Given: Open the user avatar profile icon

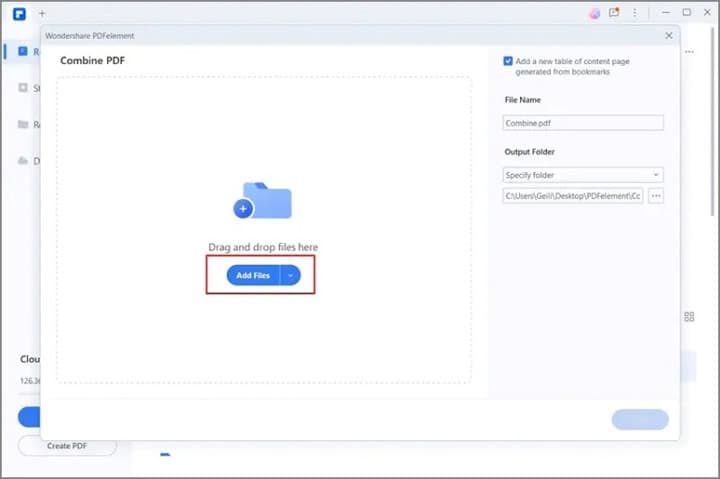Looking at the screenshot, I should click(x=594, y=13).
